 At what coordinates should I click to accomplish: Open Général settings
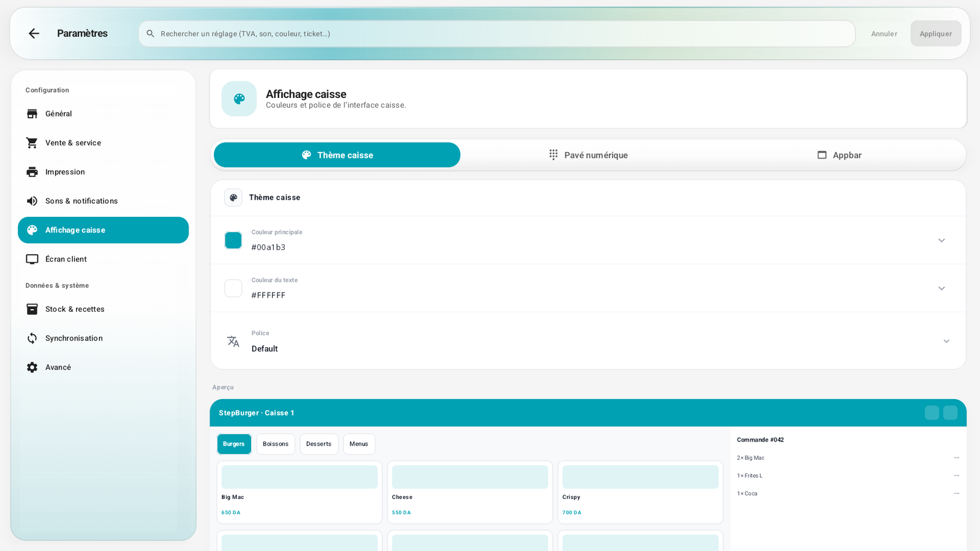(x=103, y=114)
